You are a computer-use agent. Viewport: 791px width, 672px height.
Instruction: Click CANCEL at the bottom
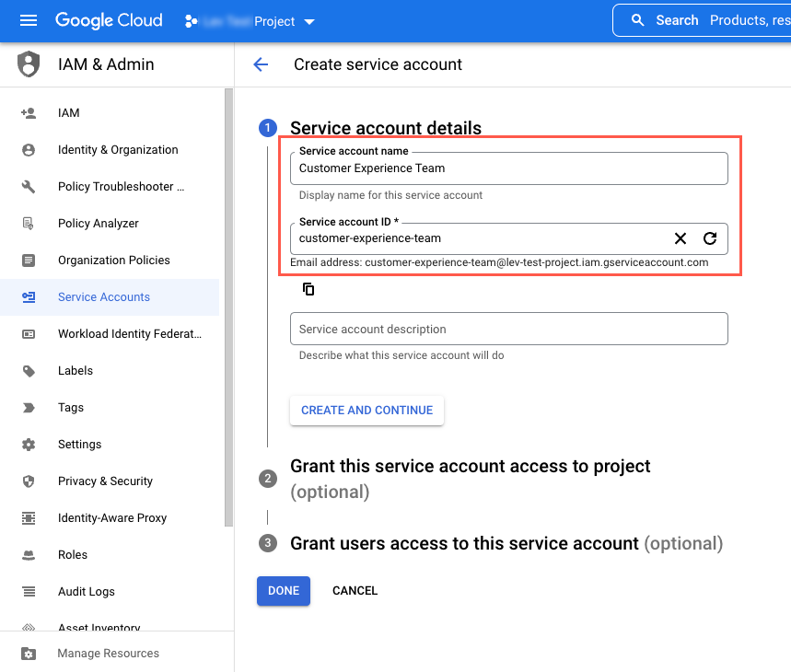point(355,590)
